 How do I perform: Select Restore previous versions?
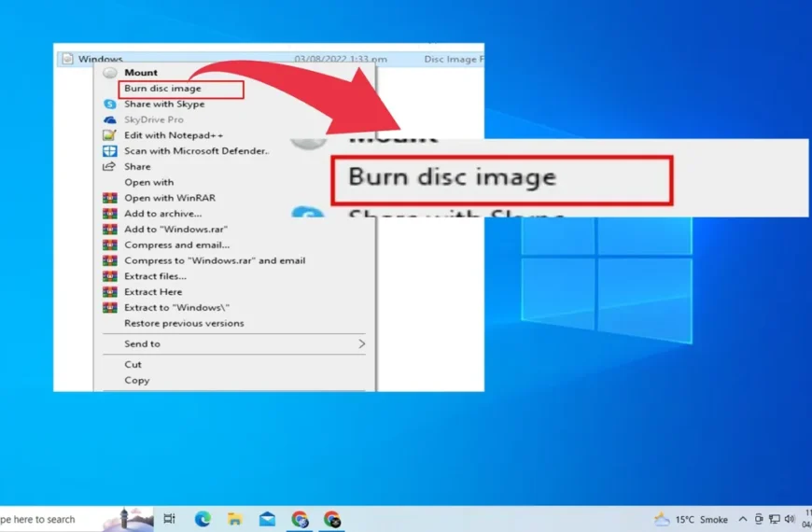coord(184,323)
